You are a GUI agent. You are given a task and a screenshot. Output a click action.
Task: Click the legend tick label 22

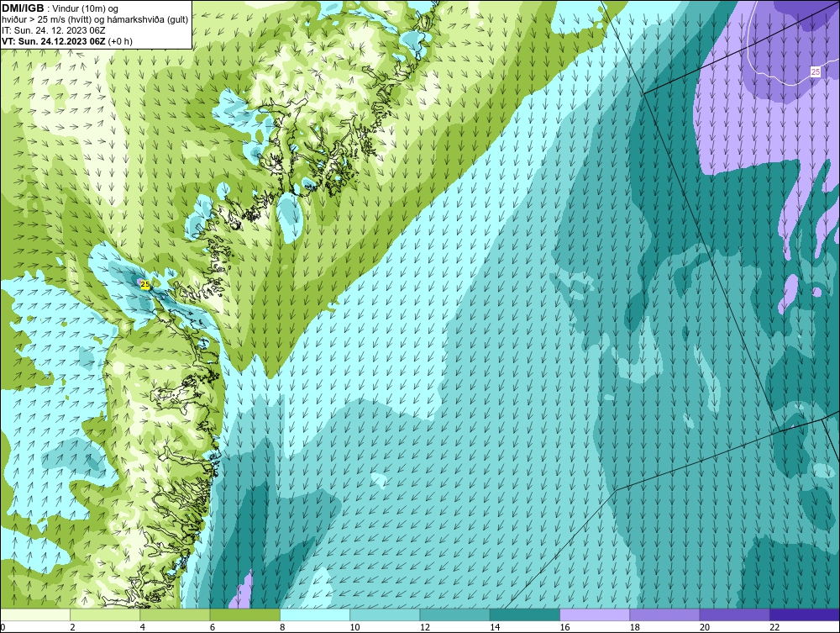[x=774, y=628]
